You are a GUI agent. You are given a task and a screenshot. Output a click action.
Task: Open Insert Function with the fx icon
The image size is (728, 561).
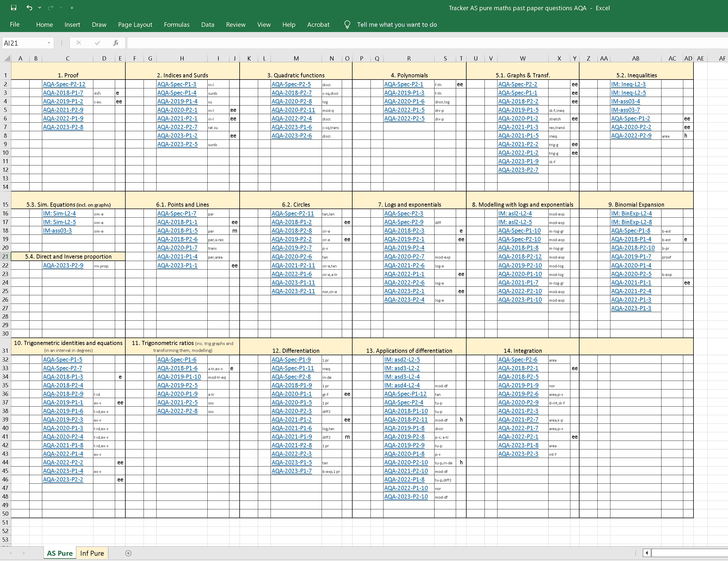(x=116, y=43)
